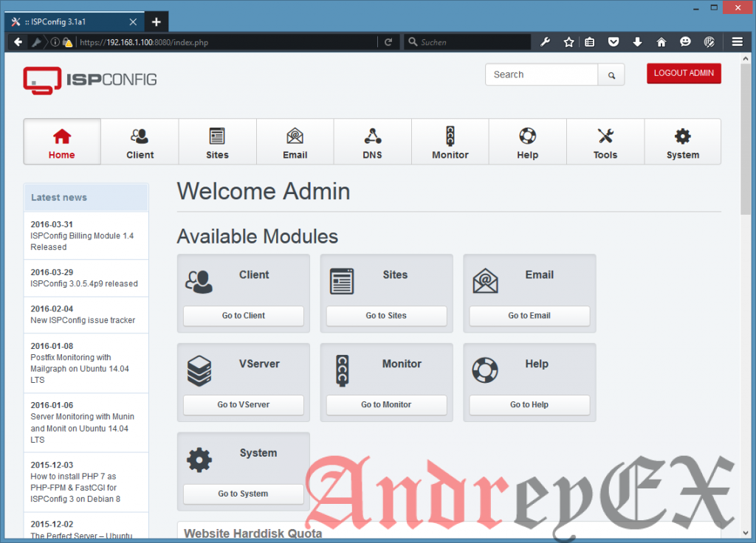
Task: Open the Email navigation tab
Action: pyautogui.click(x=295, y=142)
